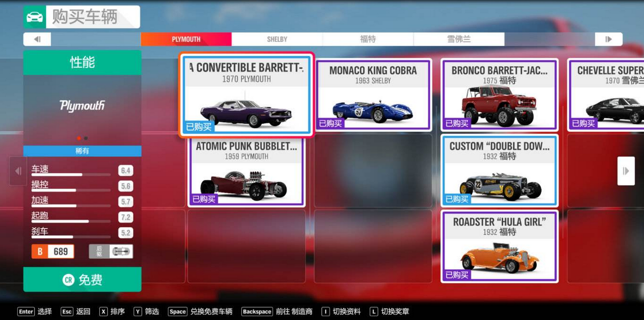Go to next manufacturer tab arrow
Image resolution: width=644 pixels, height=320 pixels.
click(x=608, y=39)
